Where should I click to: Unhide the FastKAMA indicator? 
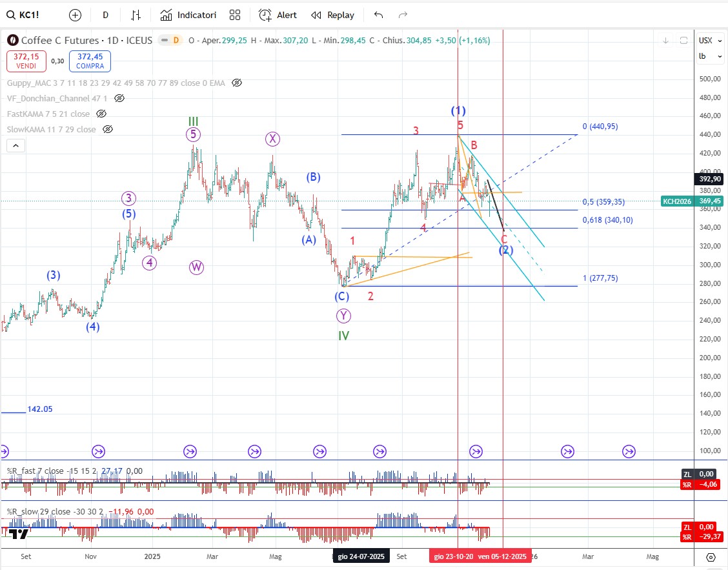click(101, 114)
